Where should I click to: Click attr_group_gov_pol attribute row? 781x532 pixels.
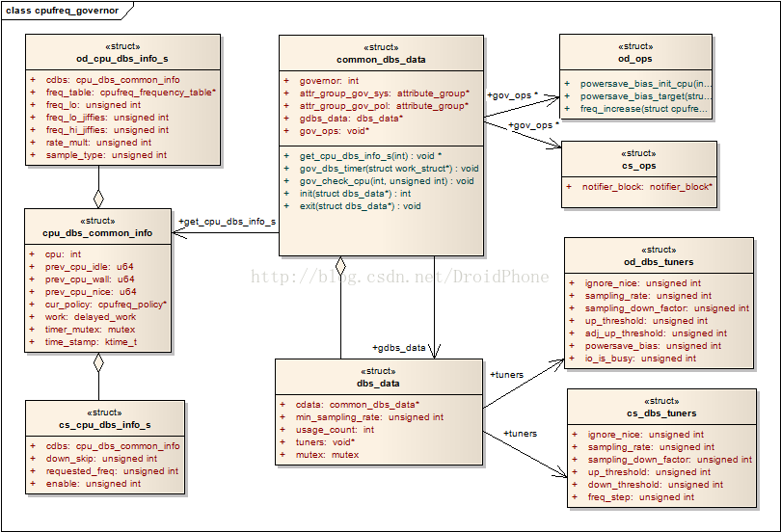click(x=384, y=106)
